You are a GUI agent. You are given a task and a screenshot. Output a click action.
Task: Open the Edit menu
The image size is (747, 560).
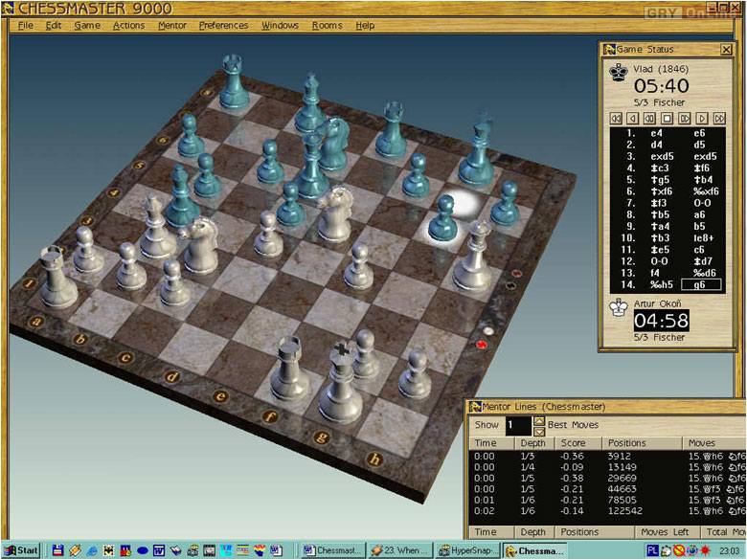point(54,25)
